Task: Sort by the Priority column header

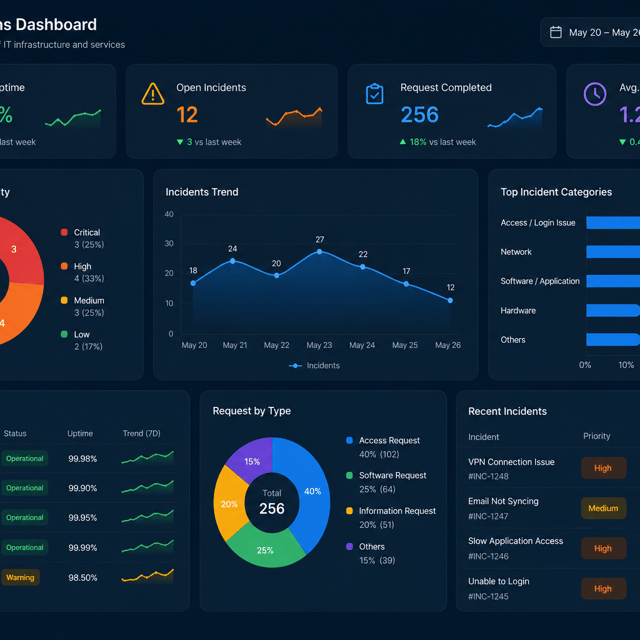Action: [x=596, y=436]
